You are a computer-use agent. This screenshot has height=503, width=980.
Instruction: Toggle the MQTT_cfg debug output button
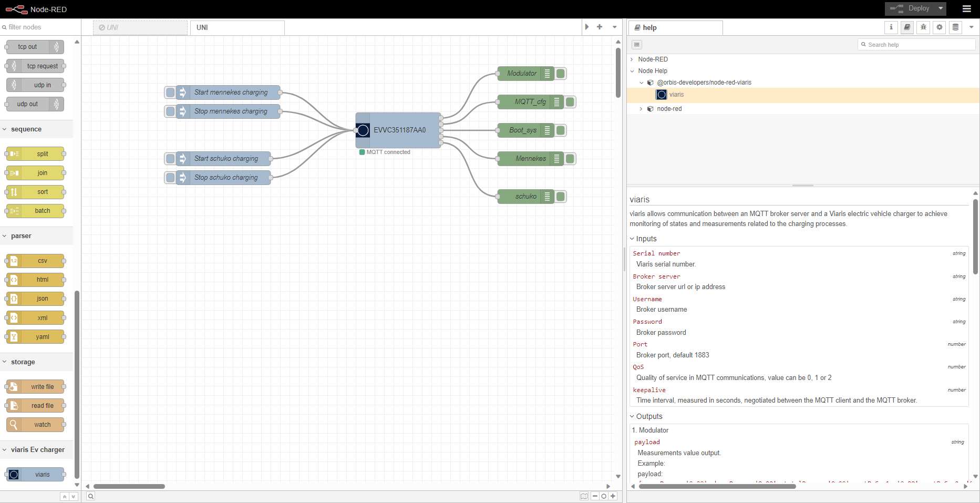570,102
